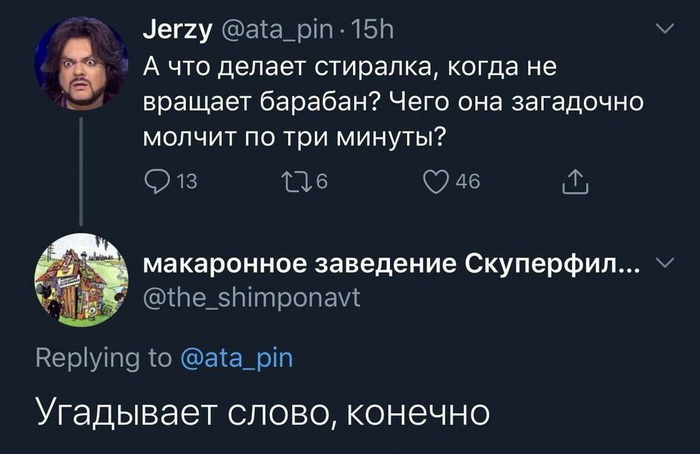Image resolution: width=700 pixels, height=454 pixels.
Task: Open the @the_shimponavt handle
Action: tap(251, 298)
